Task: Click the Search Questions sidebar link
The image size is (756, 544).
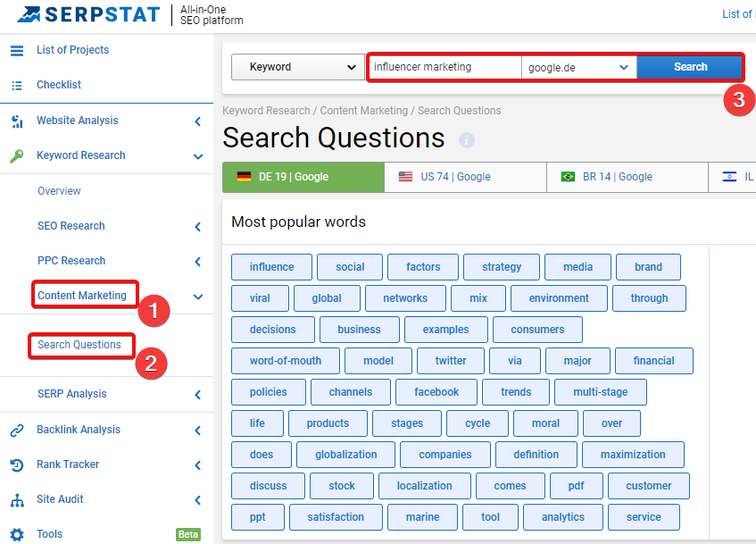Action: click(x=79, y=345)
